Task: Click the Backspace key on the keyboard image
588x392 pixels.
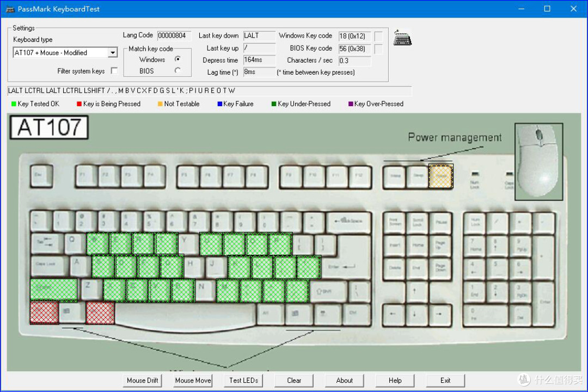Action: (x=349, y=222)
